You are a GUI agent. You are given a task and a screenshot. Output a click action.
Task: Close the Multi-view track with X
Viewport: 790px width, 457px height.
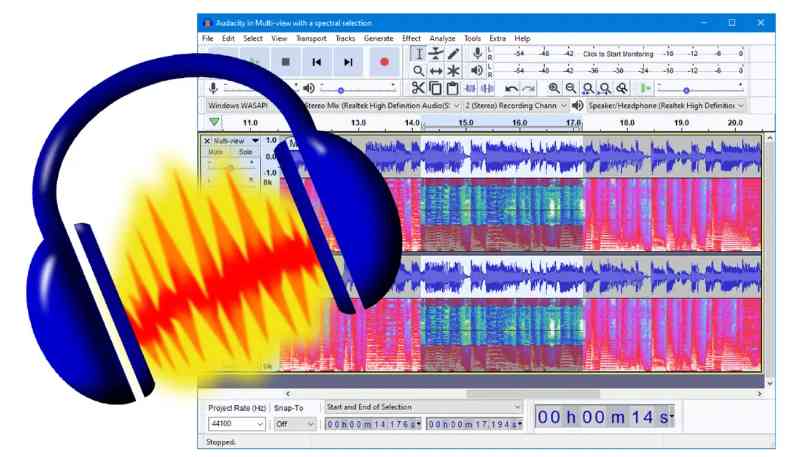point(207,141)
